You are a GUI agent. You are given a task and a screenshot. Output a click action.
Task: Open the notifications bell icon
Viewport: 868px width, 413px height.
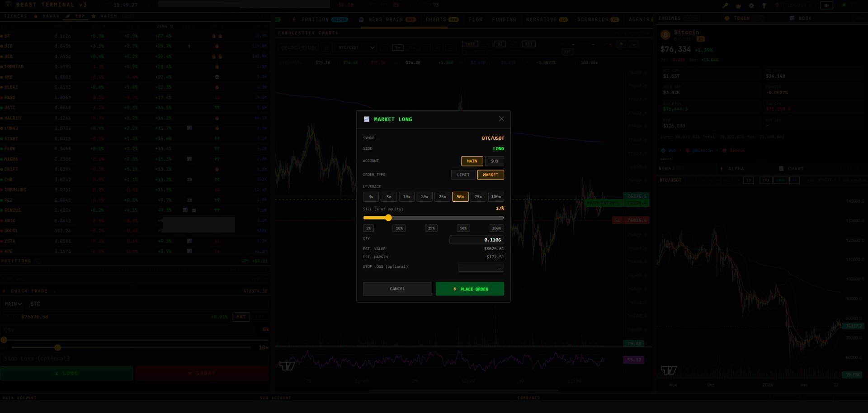764,5
